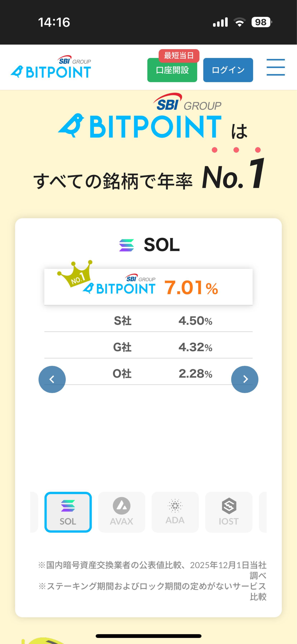Tap the Solana icon beside SOL heading
Viewport: 297px width, 644px height.
(x=126, y=245)
